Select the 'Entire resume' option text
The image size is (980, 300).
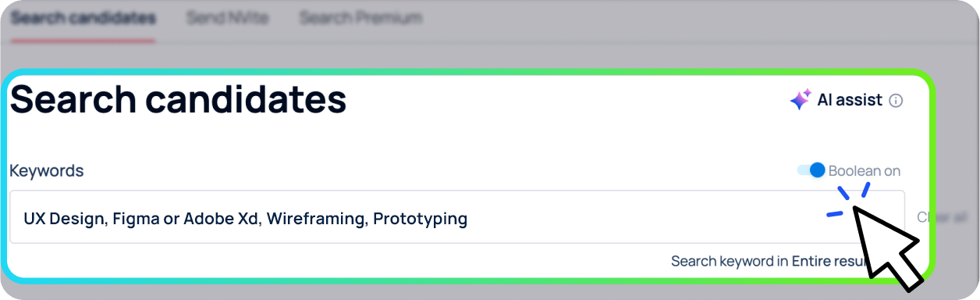(x=831, y=261)
